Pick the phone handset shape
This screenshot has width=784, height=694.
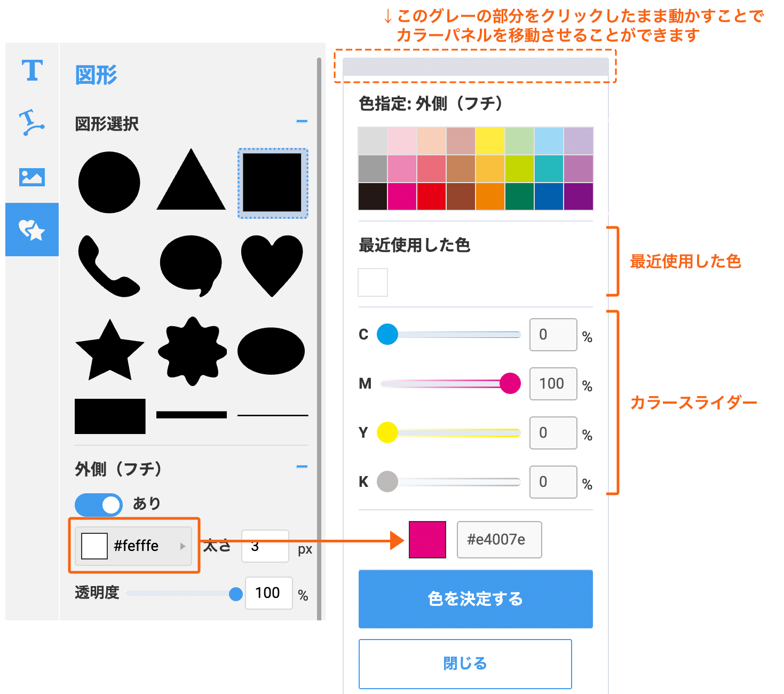108,266
